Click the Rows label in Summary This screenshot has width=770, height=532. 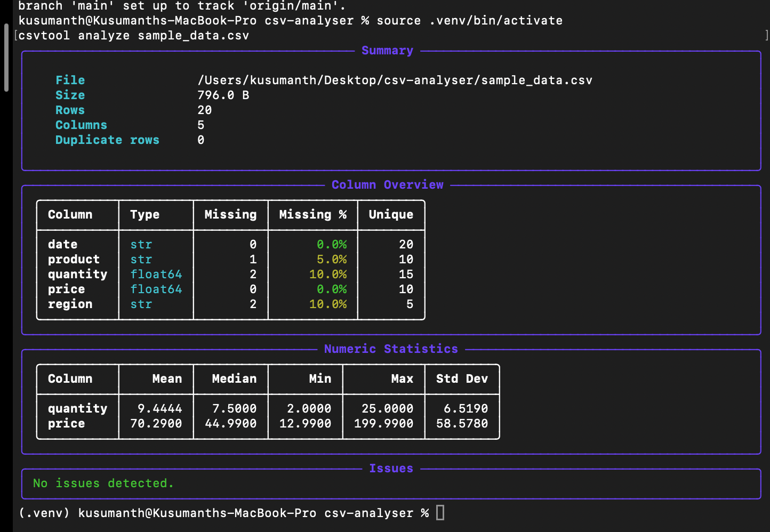point(70,110)
